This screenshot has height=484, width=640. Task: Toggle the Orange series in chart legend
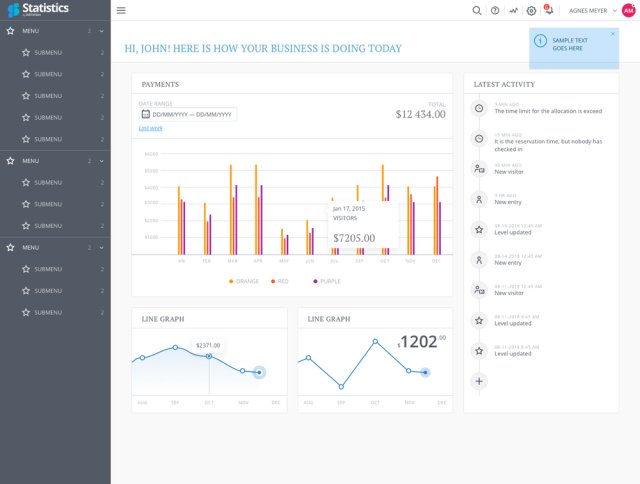(244, 281)
